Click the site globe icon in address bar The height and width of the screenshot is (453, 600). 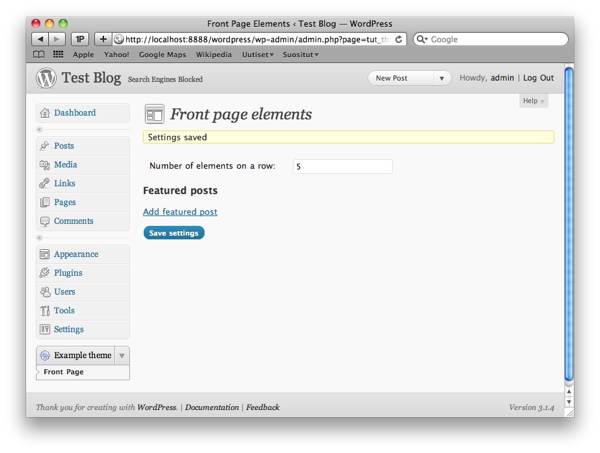click(119, 39)
